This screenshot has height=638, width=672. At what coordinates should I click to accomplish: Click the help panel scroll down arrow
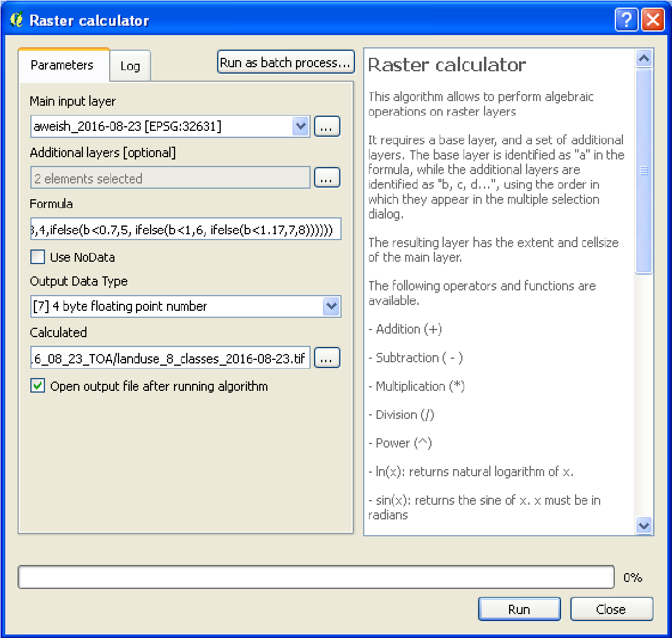coord(644,525)
